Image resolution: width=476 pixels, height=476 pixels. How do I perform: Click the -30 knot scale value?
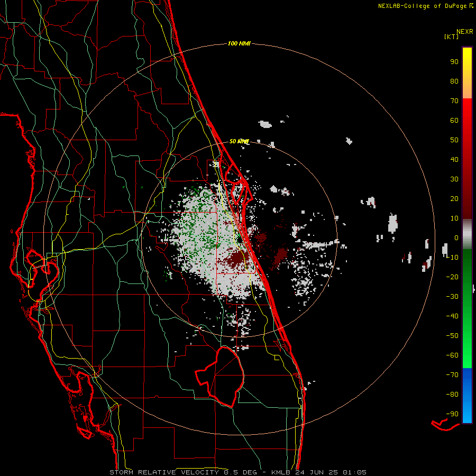tap(452, 297)
